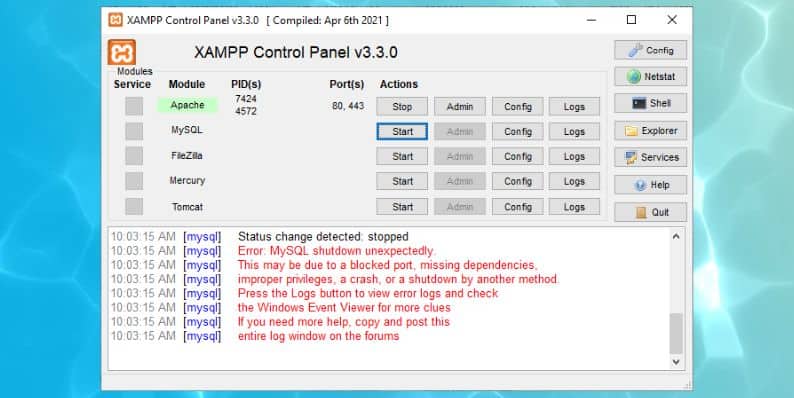Screen dimensions: 794x398
Task: Toggle the Mercury service checkbox
Action: tap(134, 181)
